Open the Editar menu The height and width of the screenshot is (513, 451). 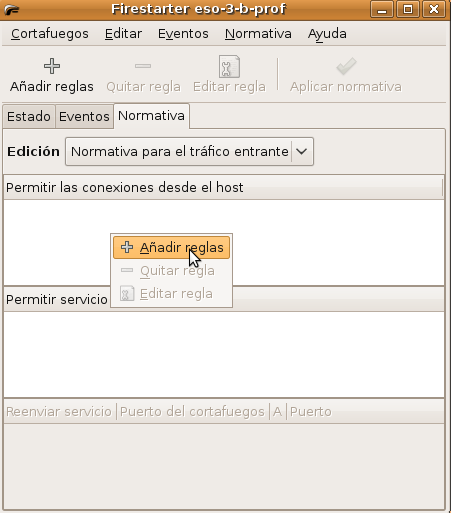(123, 34)
